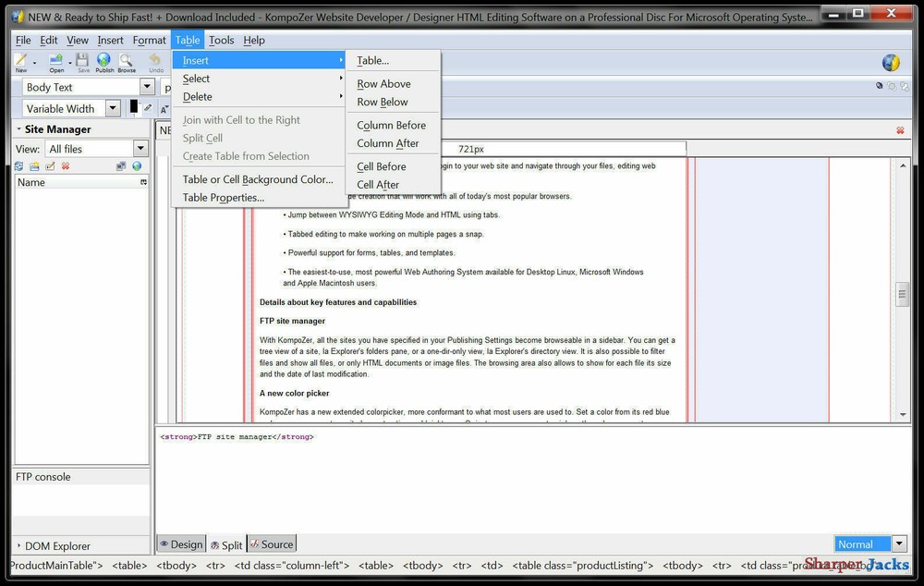Save the document with the Save icon
This screenshot has height=586, width=924.
tap(81, 61)
